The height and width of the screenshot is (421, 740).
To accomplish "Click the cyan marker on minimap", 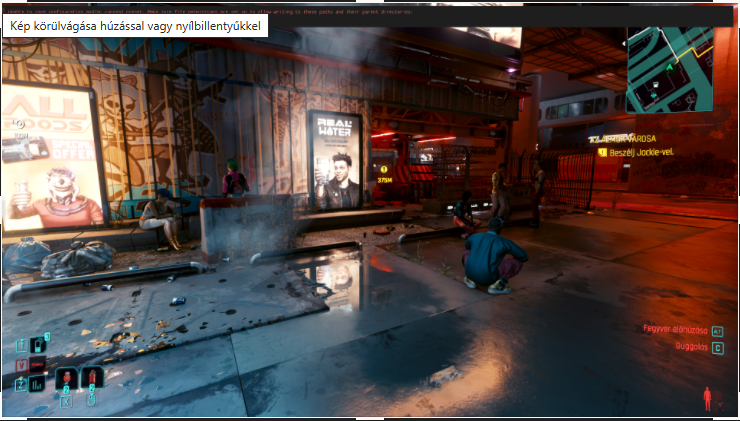I will (x=653, y=95).
